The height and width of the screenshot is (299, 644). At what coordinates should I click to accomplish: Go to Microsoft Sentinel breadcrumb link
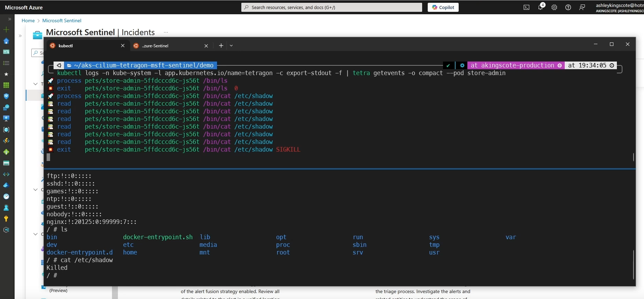62,21
